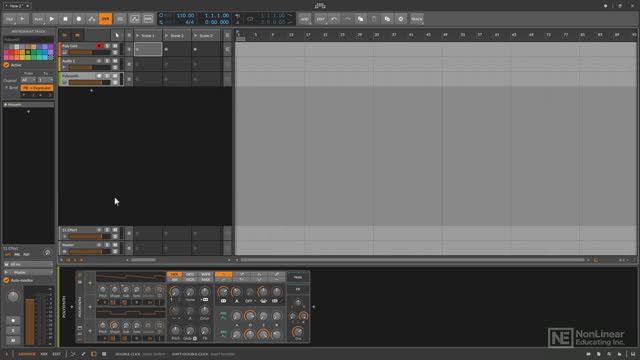The image size is (640, 360).
Task: Add device with plus in inspector chain
Action: pos(28,111)
